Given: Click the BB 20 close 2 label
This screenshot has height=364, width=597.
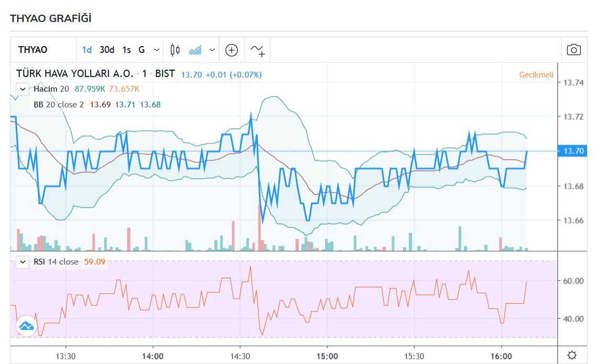Looking at the screenshot, I should point(59,105).
